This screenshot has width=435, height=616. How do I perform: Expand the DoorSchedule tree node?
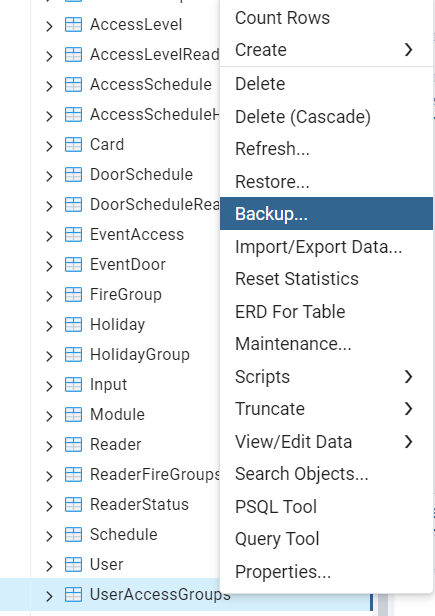coord(49,176)
